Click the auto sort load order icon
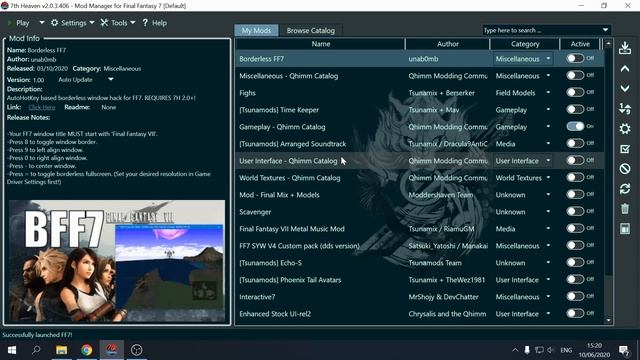Screen dimensions: 640x360 tap(624, 109)
